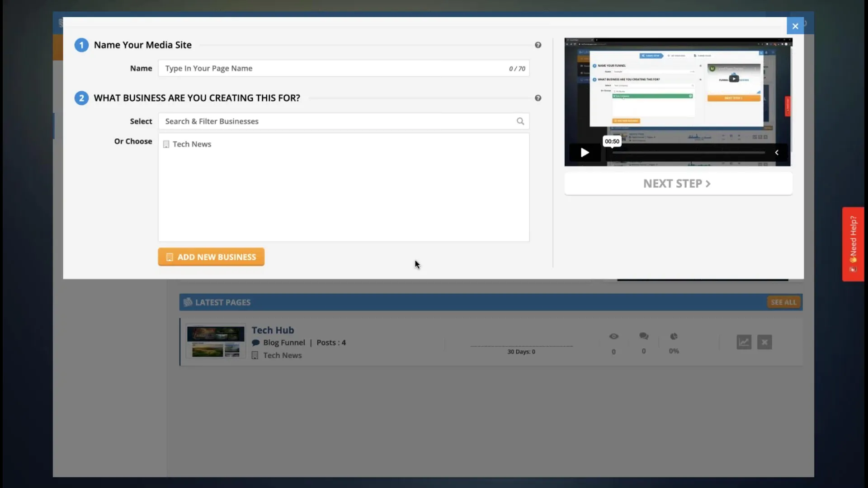Open stats chart icon for Tech Hub
Image resolution: width=868 pixels, height=488 pixels.
[x=744, y=342]
